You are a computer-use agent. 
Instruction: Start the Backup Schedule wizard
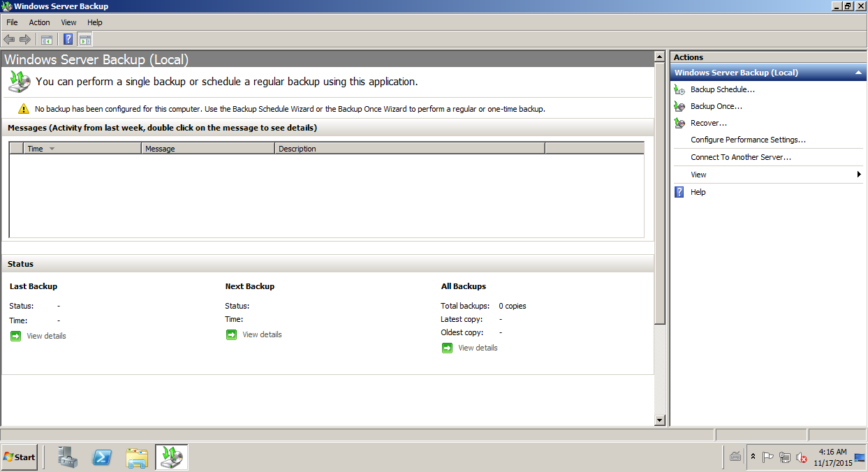(722, 89)
